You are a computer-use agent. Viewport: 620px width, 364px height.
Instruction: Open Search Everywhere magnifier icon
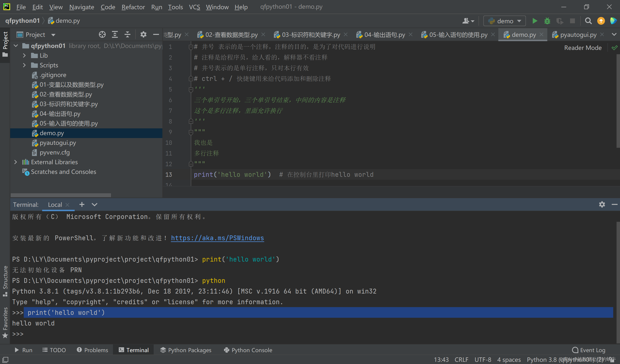point(588,21)
